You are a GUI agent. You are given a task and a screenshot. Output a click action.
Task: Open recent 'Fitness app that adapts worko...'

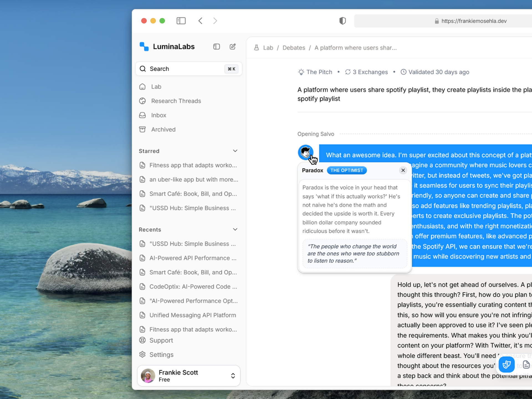(189, 329)
